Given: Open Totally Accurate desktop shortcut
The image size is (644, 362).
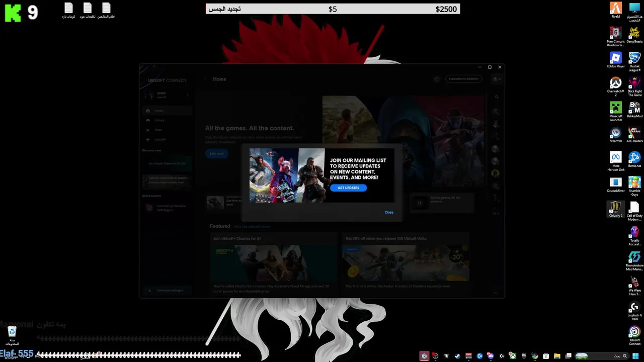Looking at the screenshot, I should pos(634,236).
